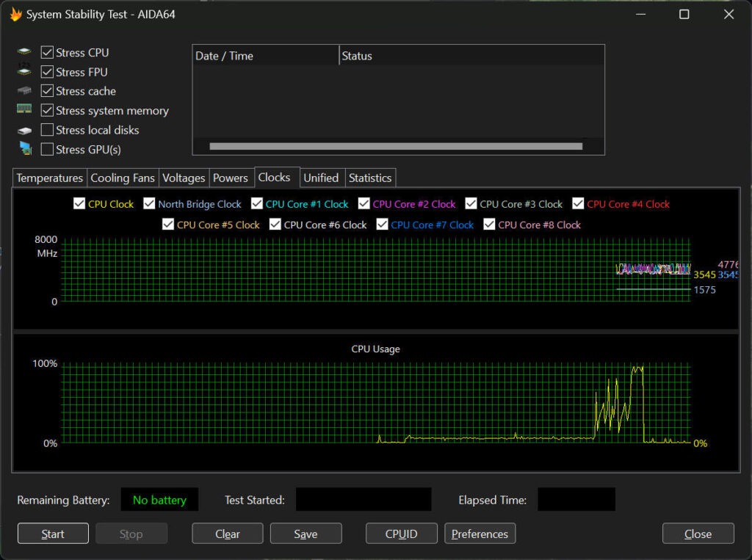Go to the Powers tab

(231, 178)
